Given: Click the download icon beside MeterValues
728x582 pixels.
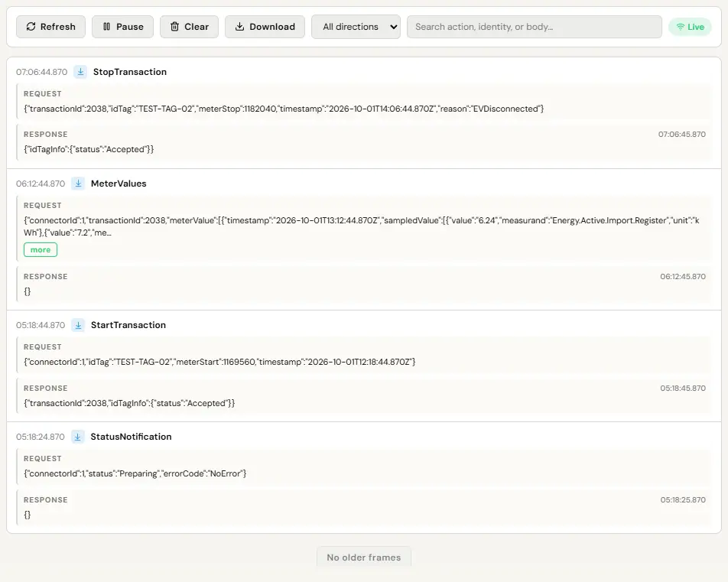Looking at the screenshot, I should [x=78, y=184].
